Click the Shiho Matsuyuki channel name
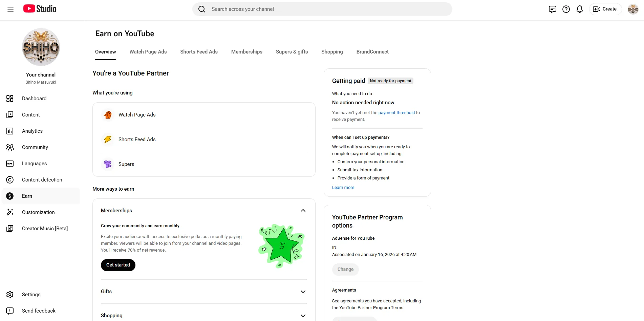Image resolution: width=644 pixels, height=321 pixels. [x=41, y=82]
